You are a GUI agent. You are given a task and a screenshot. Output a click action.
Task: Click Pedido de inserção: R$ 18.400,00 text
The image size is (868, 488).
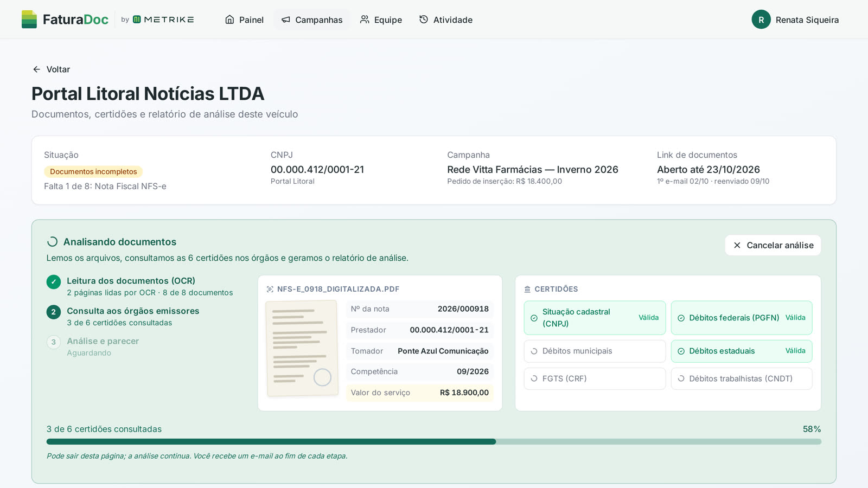click(505, 181)
